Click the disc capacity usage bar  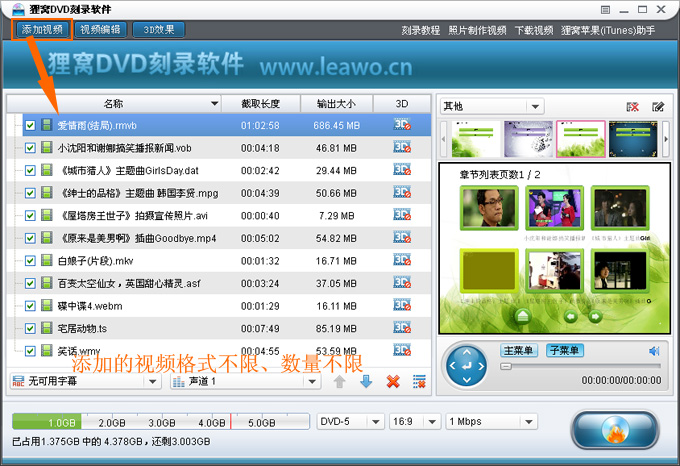tap(161, 421)
